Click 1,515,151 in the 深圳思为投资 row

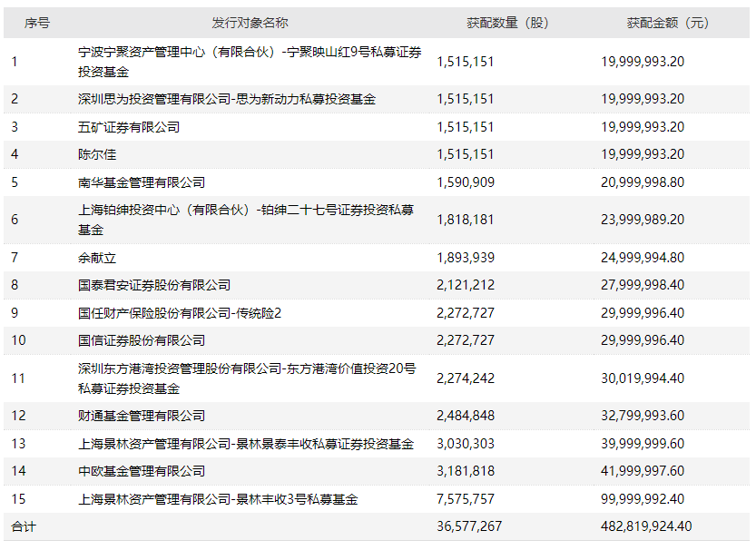[x=466, y=99]
